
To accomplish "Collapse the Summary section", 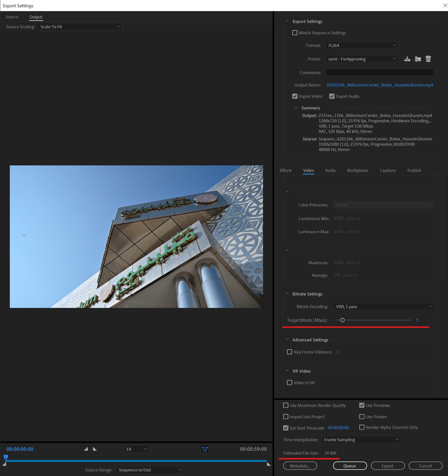I will (296, 108).
